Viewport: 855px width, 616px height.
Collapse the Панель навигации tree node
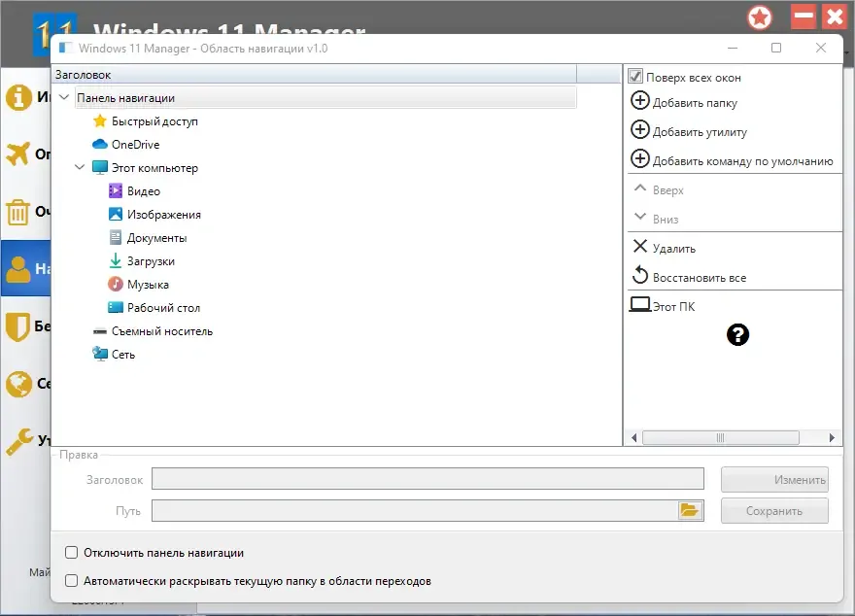pyautogui.click(x=64, y=97)
